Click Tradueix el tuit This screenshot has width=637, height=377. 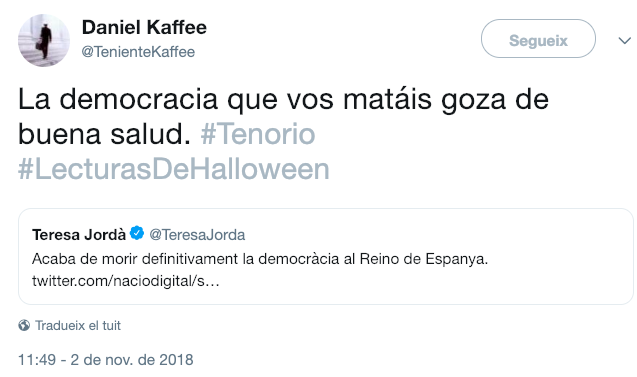point(78,325)
